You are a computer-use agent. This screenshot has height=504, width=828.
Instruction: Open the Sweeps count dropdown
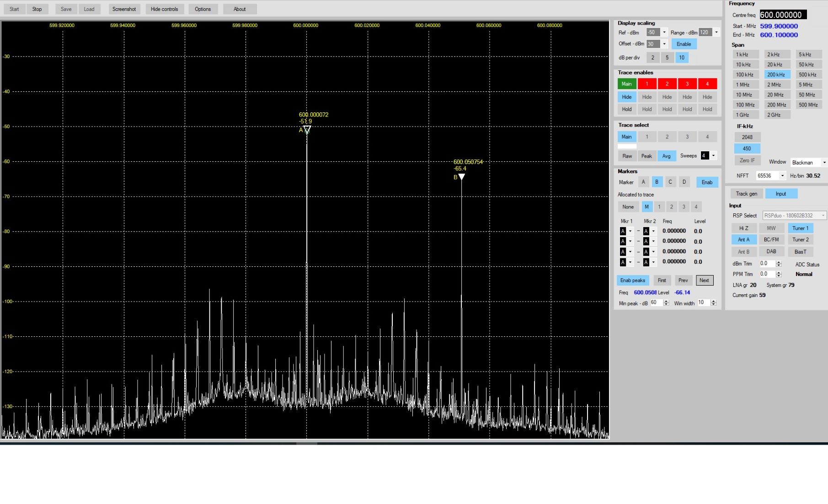coord(713,156)
